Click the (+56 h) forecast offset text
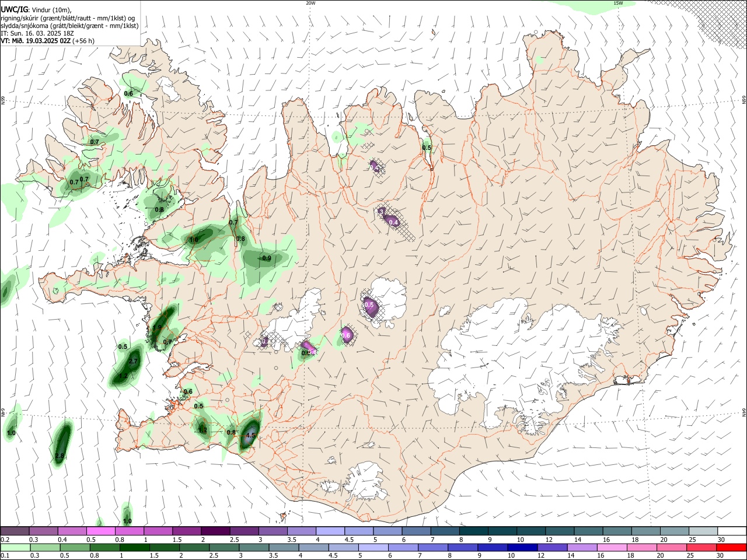 coord(83,41)
